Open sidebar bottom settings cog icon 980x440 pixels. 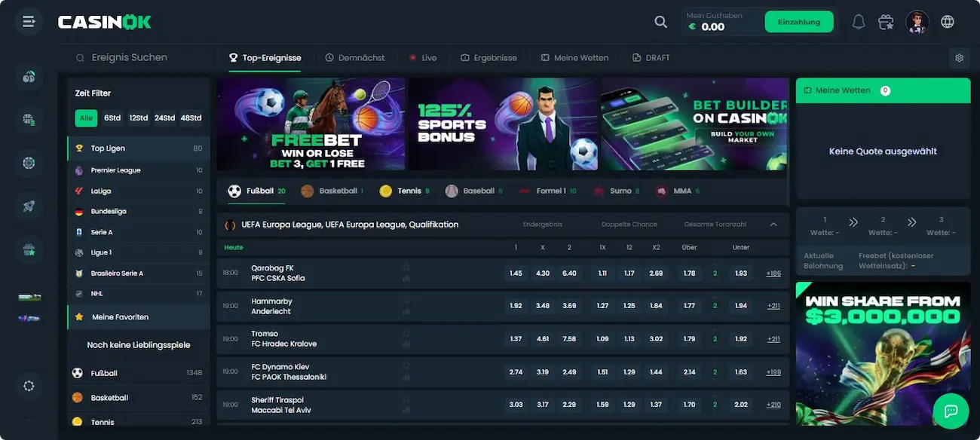coord(29,386)
